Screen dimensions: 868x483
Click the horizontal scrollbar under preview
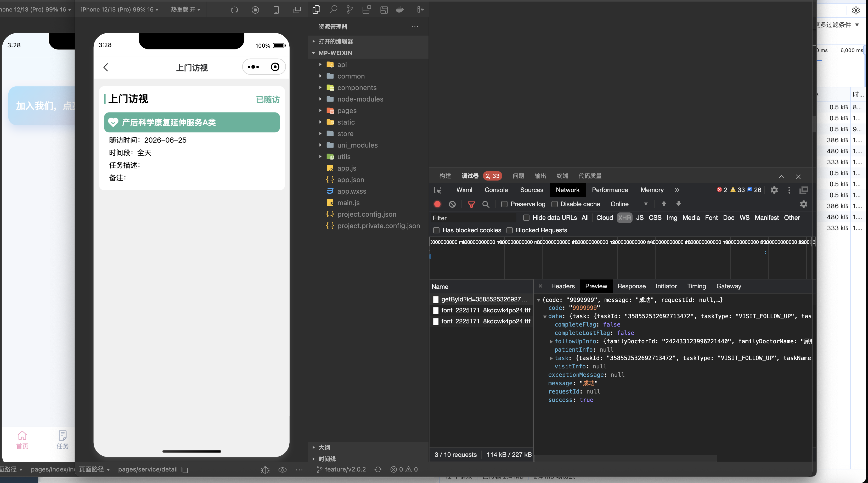626,458
